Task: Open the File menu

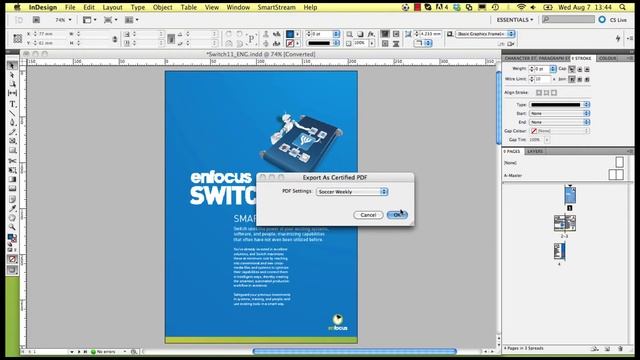Action: 70,7
